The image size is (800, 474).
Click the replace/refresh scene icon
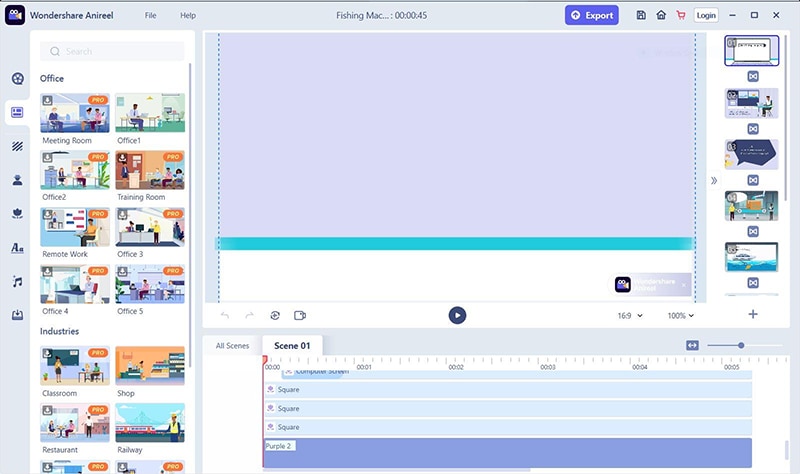[275, 315]
